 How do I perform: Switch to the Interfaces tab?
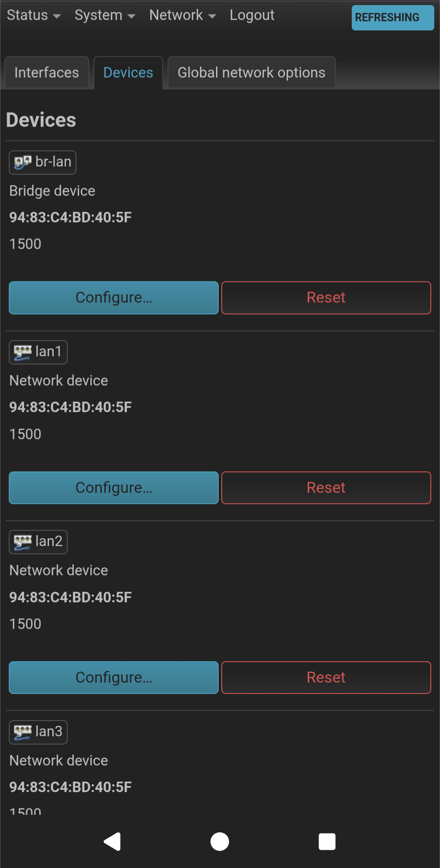coord(47,72)
